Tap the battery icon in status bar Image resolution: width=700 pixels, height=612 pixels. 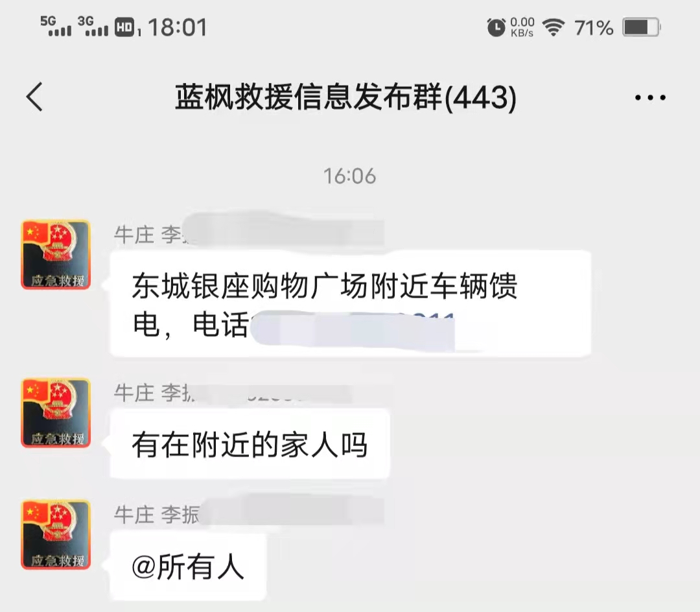(642, 27)
